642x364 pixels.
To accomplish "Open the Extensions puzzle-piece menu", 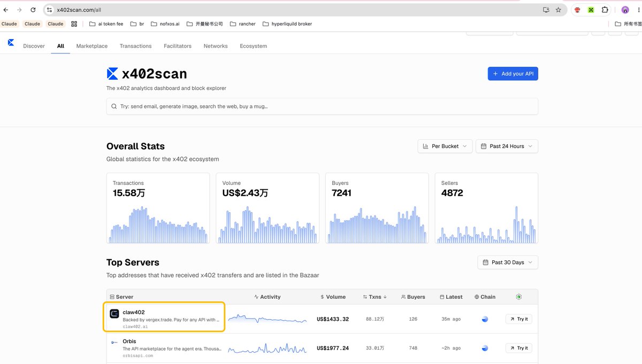I will [605, 10].
